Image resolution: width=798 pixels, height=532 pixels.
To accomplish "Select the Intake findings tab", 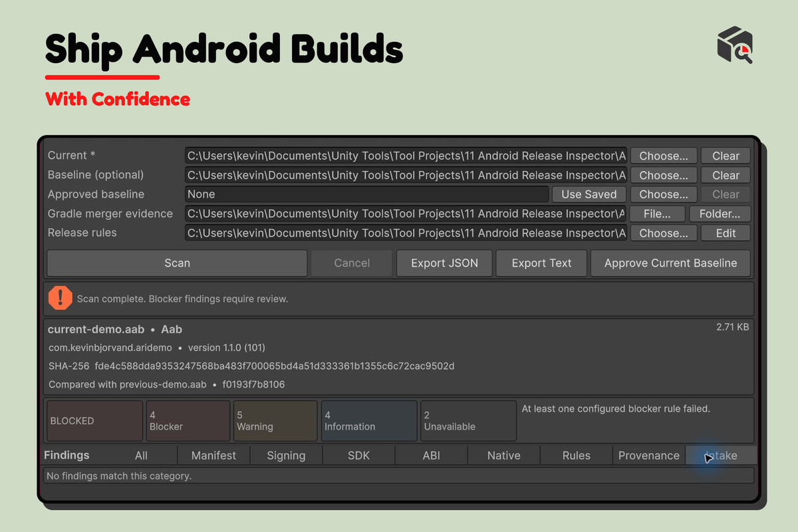I will [x=721, y=456].
